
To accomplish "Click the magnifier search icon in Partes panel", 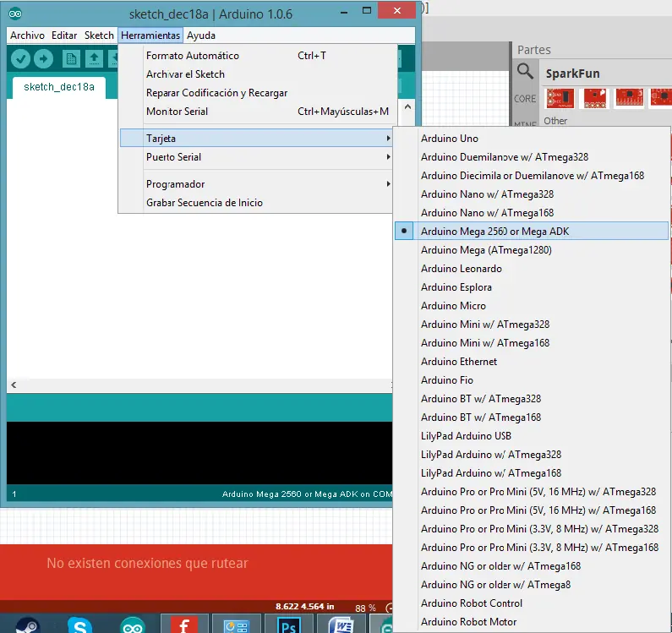I will (x=525, y=71).
